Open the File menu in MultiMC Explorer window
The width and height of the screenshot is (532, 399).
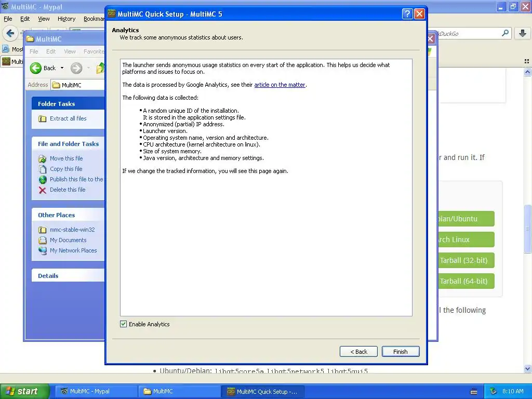click(x=34, y=51)
